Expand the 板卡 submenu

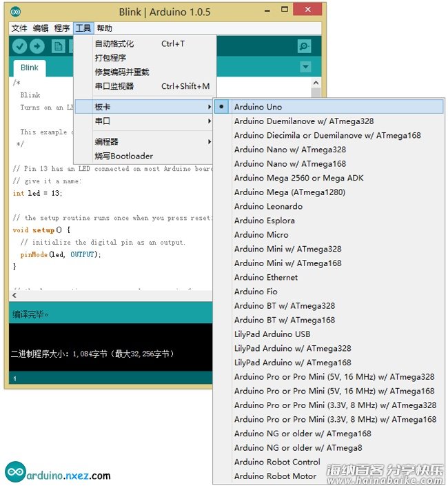144,107
